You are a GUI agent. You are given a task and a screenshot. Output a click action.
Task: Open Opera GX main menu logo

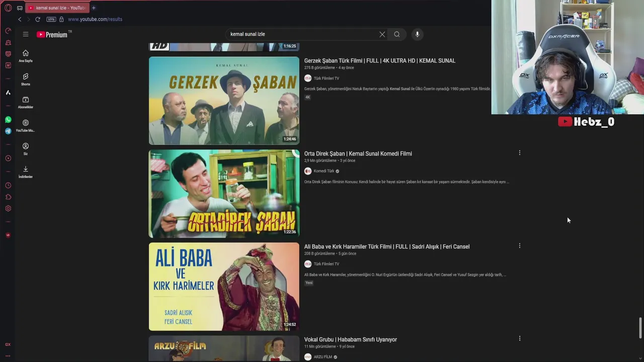(x=8, y=8)
